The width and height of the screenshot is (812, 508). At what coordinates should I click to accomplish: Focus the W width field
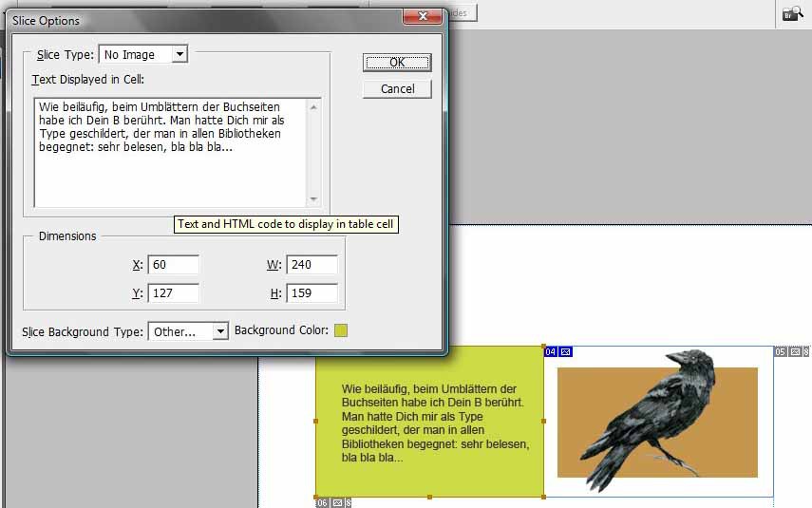pyautogui.click(x=312, y=265)
